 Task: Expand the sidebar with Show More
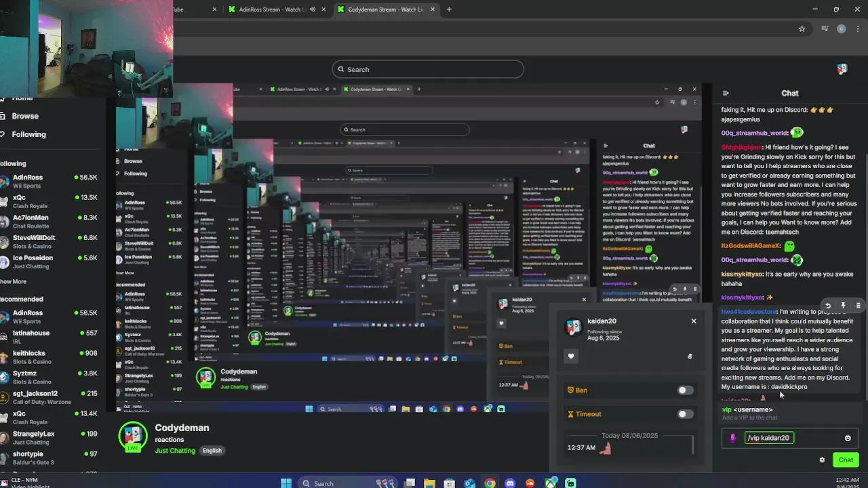point(13,281)
